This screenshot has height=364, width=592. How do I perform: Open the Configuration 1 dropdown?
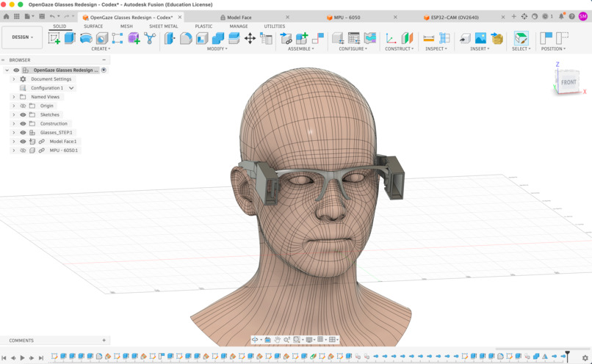(x=71, y=88)
